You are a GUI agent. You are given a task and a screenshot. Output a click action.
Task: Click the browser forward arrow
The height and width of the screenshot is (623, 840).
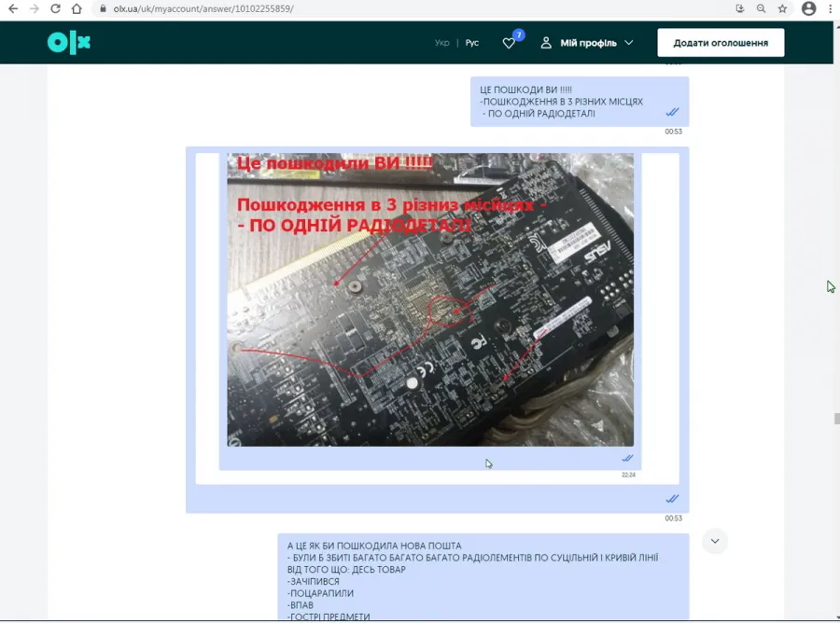tap(35, 8)
